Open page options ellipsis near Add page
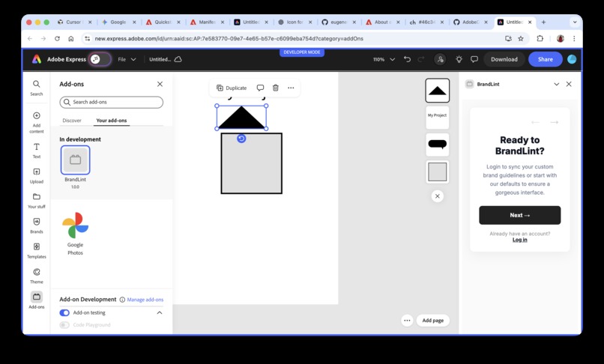 tap(407, 321)
